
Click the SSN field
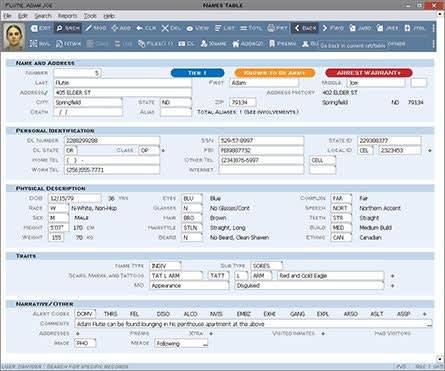261,141
